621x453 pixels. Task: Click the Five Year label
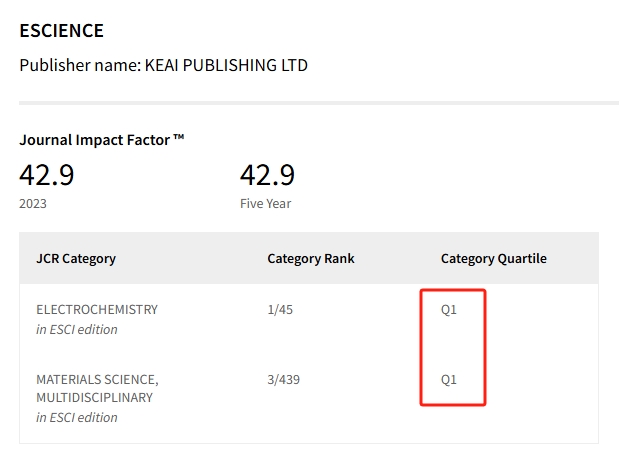265,204
